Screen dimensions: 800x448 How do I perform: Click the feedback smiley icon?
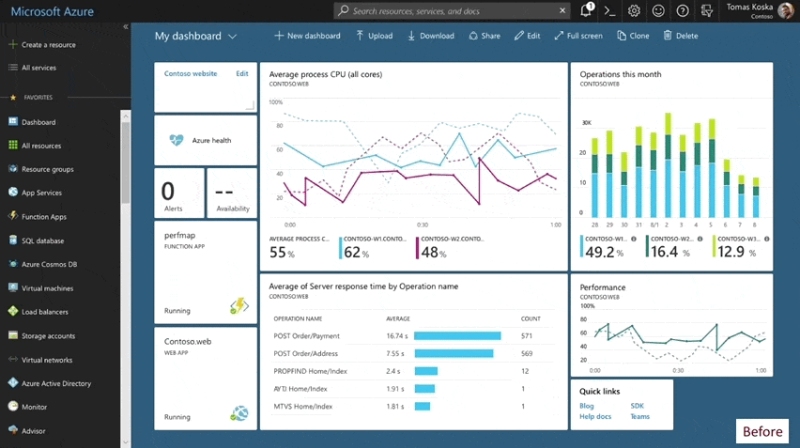pos(658,11)
